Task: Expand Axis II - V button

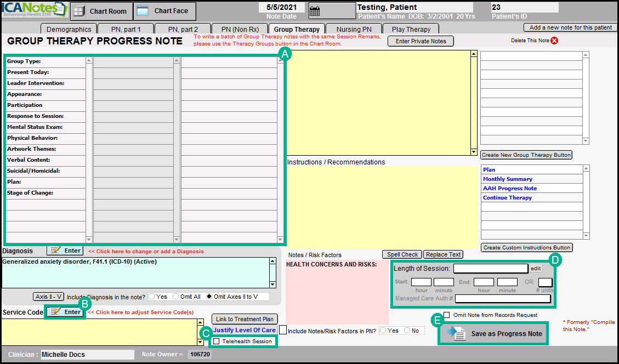Action: 49,297
